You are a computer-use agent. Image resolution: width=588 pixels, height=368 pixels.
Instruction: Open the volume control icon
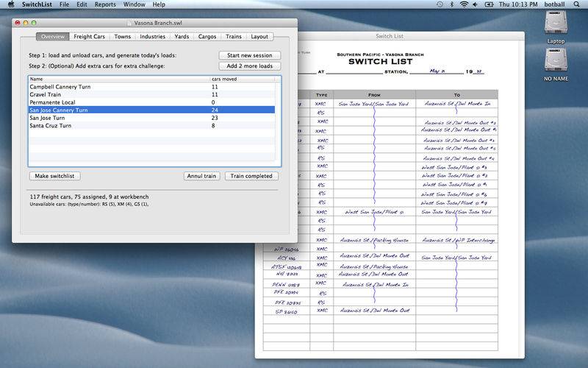click(x=476, y=4)
